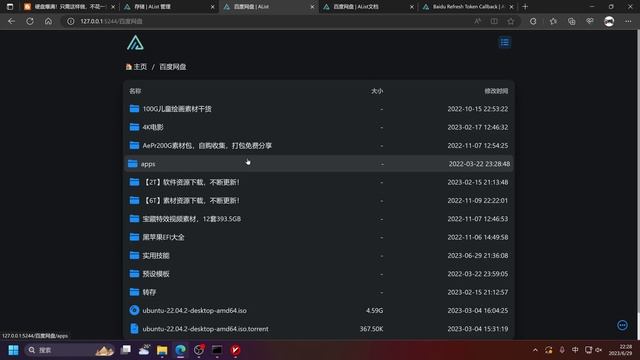Open volume control in system tray

[599, 350]
